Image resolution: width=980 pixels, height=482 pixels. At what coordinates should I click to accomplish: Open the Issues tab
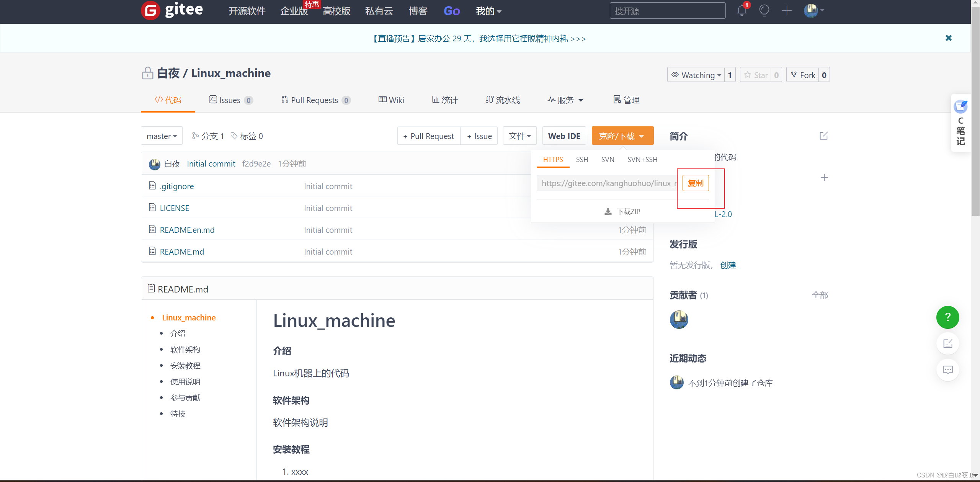pyautogui.click(x=231, y=100)
